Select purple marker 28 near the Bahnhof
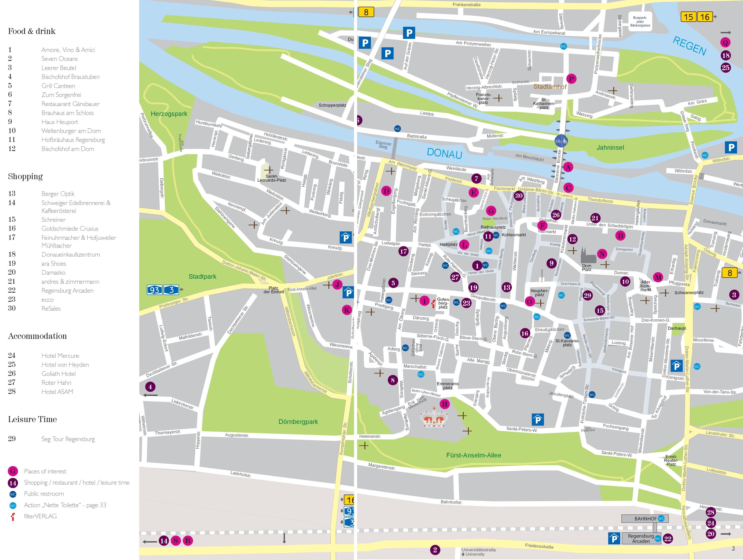Screen dimensions: 743x560 710,512
